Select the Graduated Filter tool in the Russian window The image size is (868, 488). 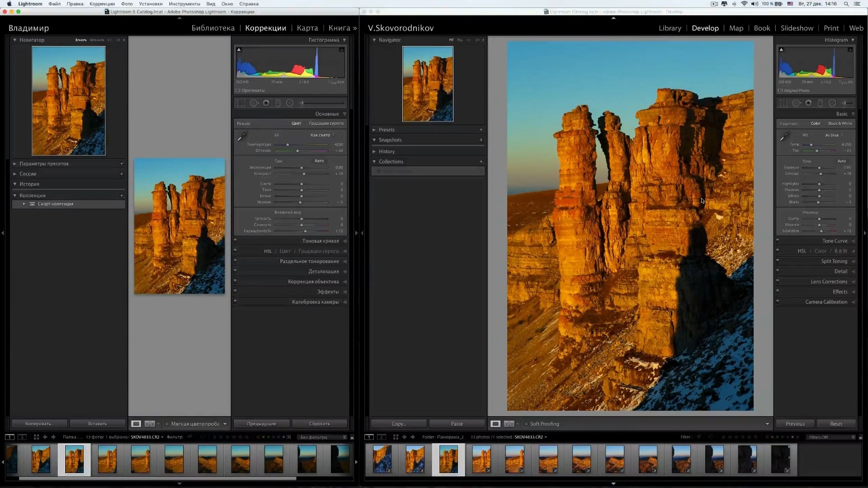click(278, 103)
